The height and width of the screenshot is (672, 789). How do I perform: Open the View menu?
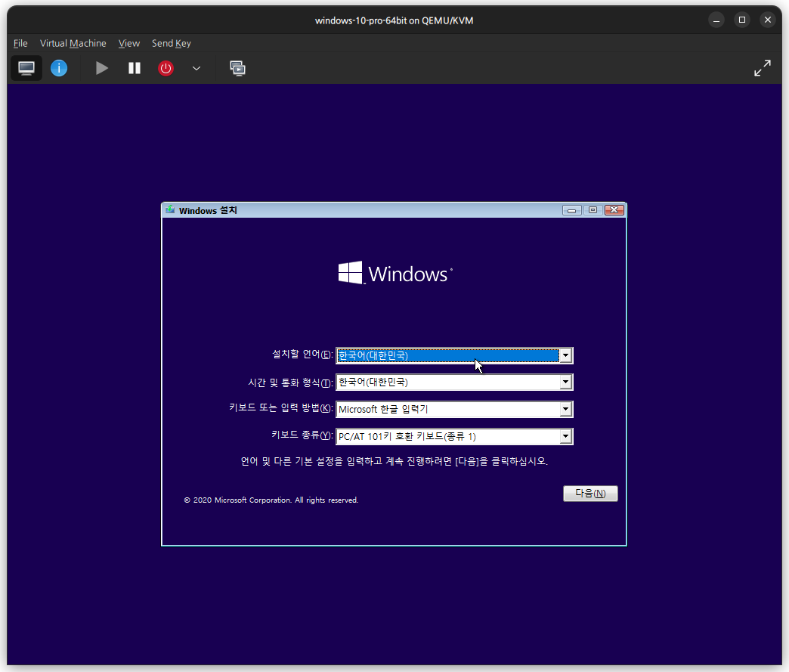pos(128,43)
